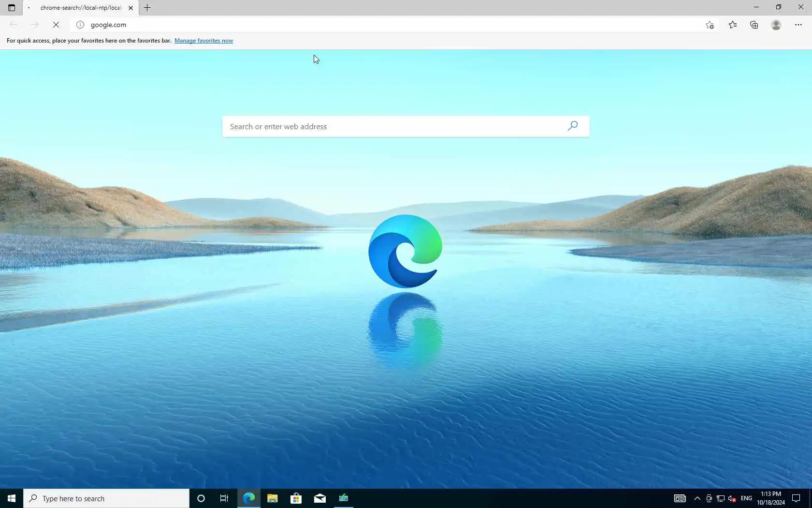Add this page to favorites

(x=710, y=25)
